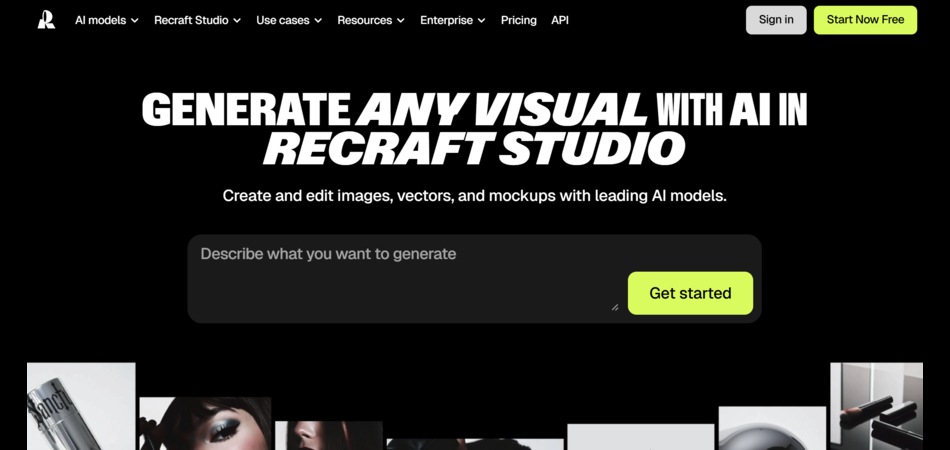Click the prompt box resize handle
Image resolution: width=950 pixels, height=450 pixels.
tap(615, 307)
